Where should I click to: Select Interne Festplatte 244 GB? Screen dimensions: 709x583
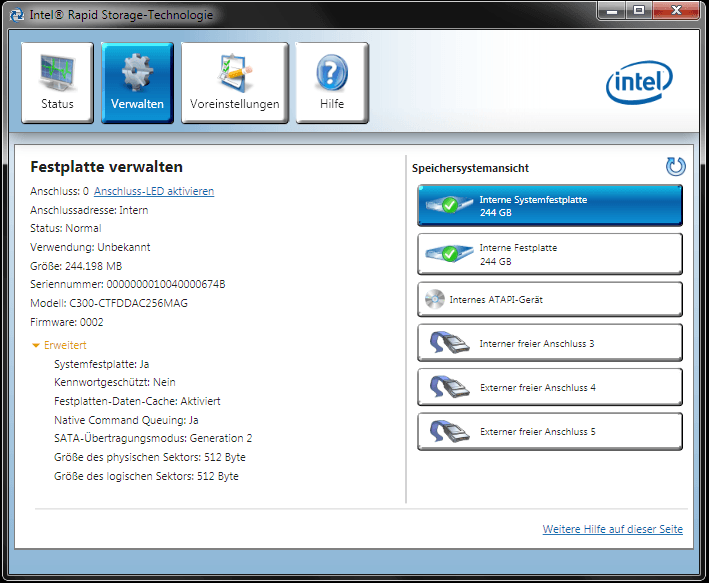[x=550, y=254]
